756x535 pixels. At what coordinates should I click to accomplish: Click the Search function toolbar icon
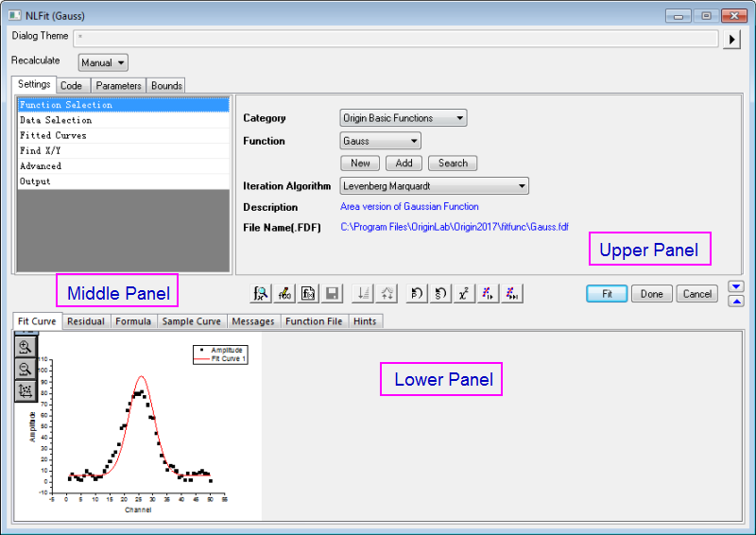(x=261, y=294)
